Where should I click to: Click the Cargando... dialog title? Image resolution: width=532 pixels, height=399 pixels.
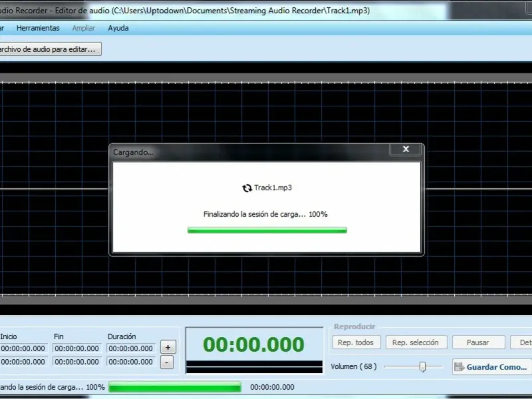133,152
